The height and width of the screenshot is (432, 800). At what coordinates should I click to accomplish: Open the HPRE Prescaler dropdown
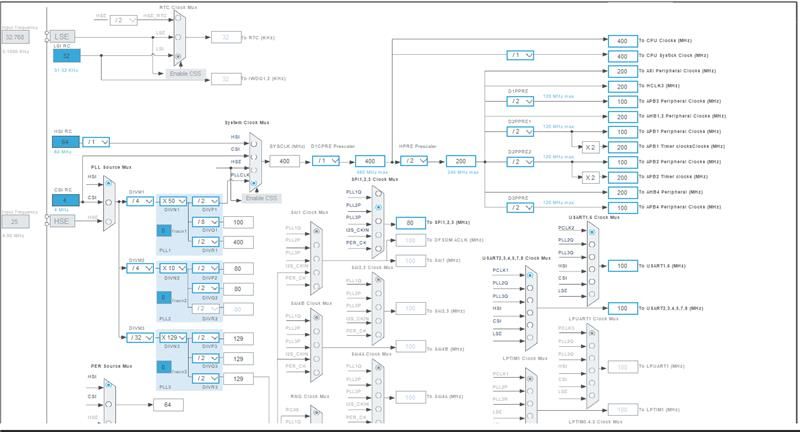click(x=414, y=161)
